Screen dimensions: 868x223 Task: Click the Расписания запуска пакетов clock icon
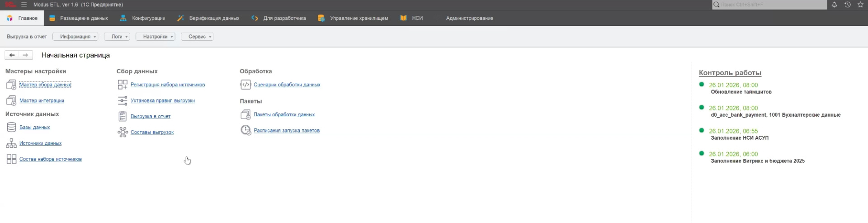(x=245, y=130)
